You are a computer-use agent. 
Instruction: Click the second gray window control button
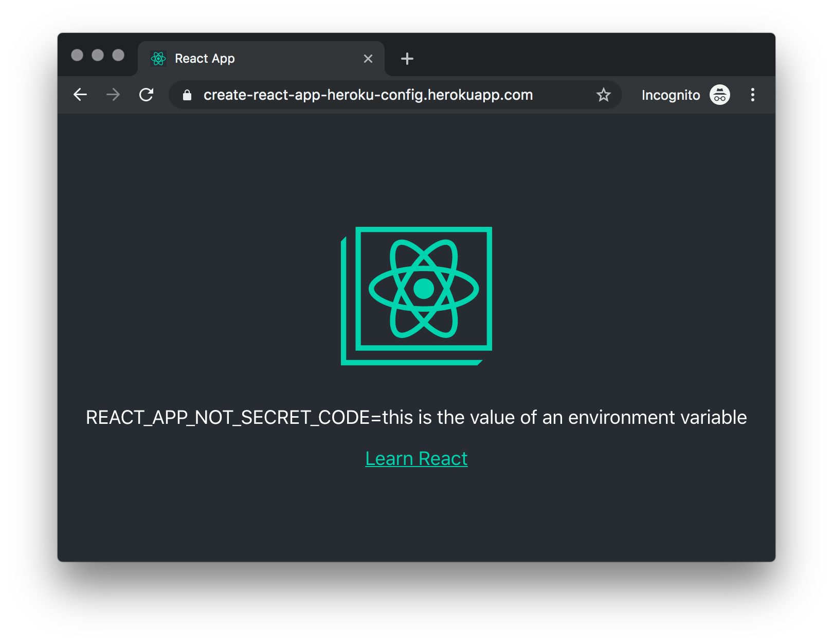click(x=98, y=55)
